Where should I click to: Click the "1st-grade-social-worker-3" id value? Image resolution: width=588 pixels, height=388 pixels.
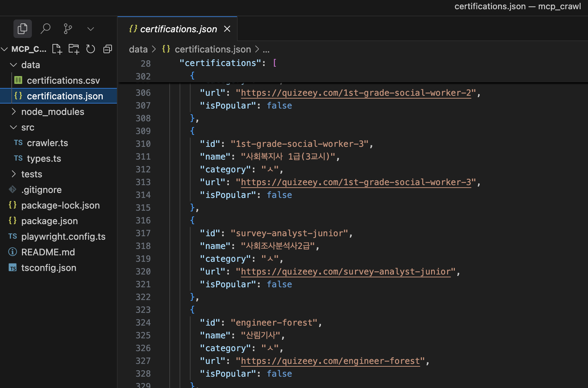pyautogui.click(x=300, y=144)
